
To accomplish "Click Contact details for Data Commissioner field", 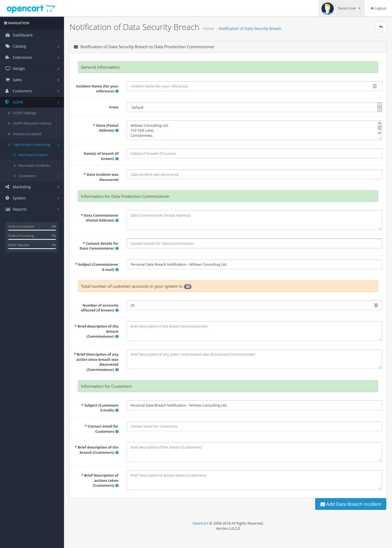I will coord(254,243).
